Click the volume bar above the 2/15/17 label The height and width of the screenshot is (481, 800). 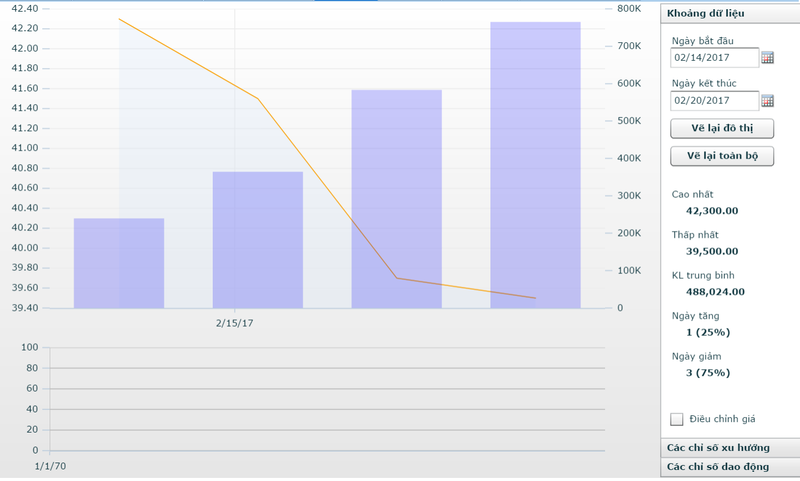pos(257,240)
